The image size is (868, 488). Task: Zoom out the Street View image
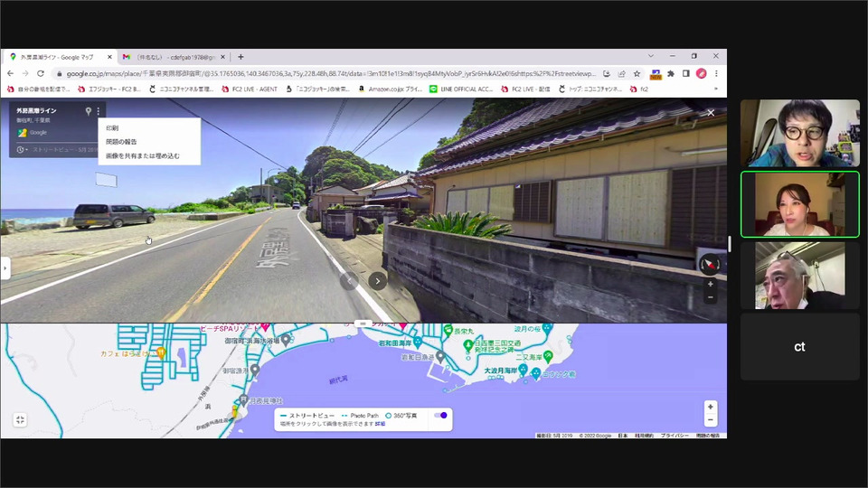point(711,297)
